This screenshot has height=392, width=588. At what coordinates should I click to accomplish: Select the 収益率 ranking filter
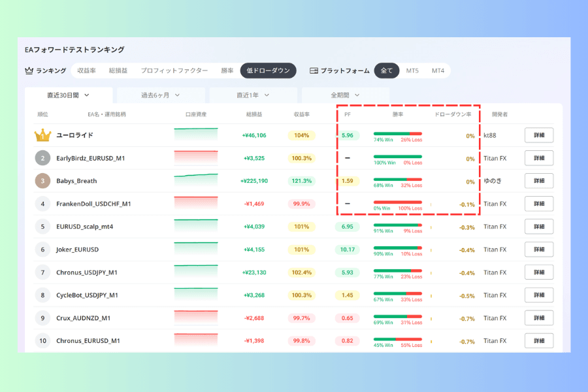click(x=86, y=71)
